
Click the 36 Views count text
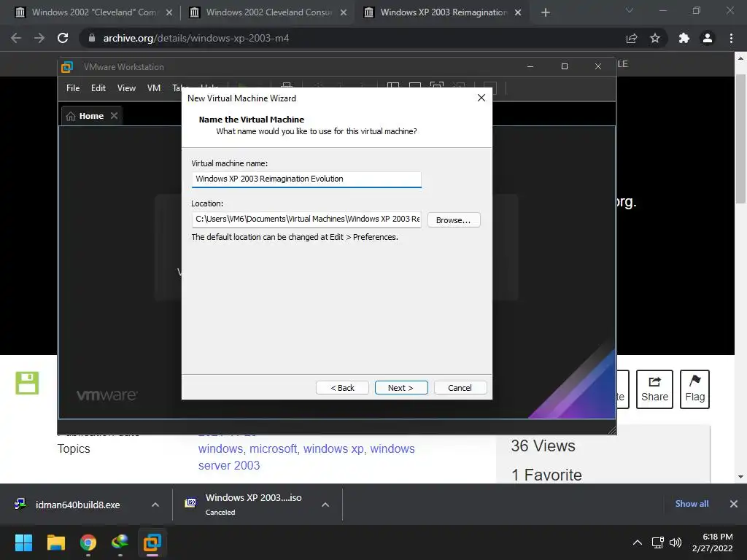[x=543, y=446]
